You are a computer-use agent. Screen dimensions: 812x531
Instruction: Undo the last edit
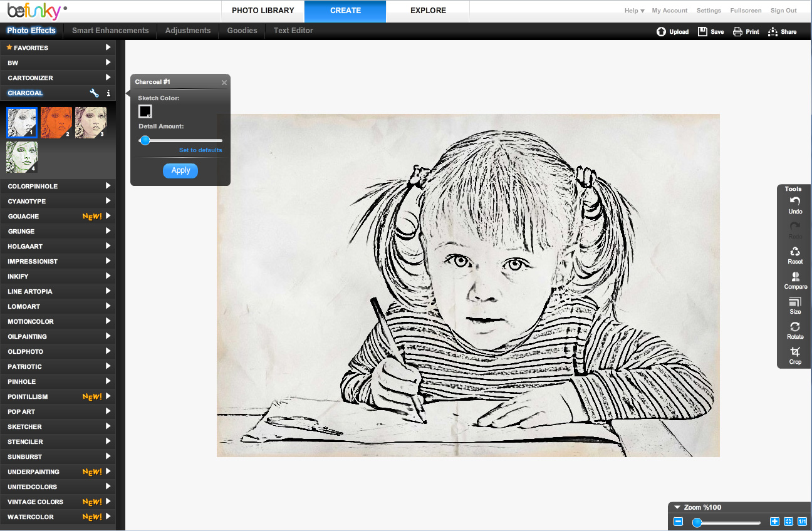pos(794,205)
